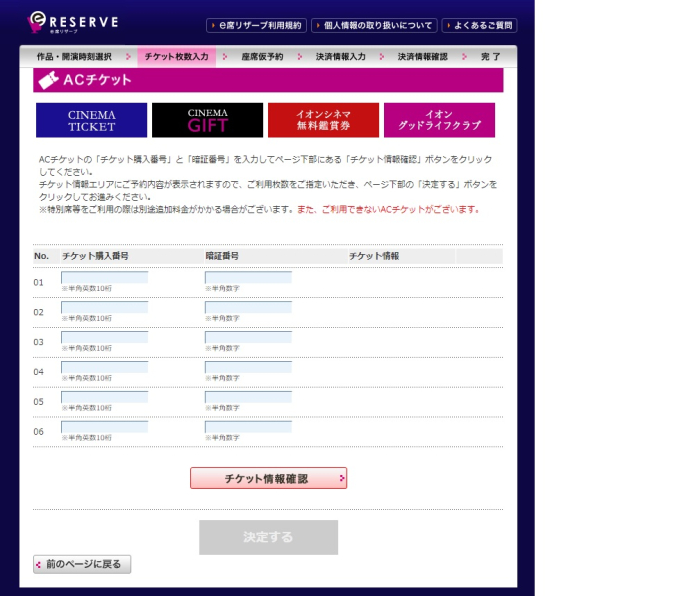Click the e-RESERVE logo
The image size is (700, 596).
click(74, 22)
